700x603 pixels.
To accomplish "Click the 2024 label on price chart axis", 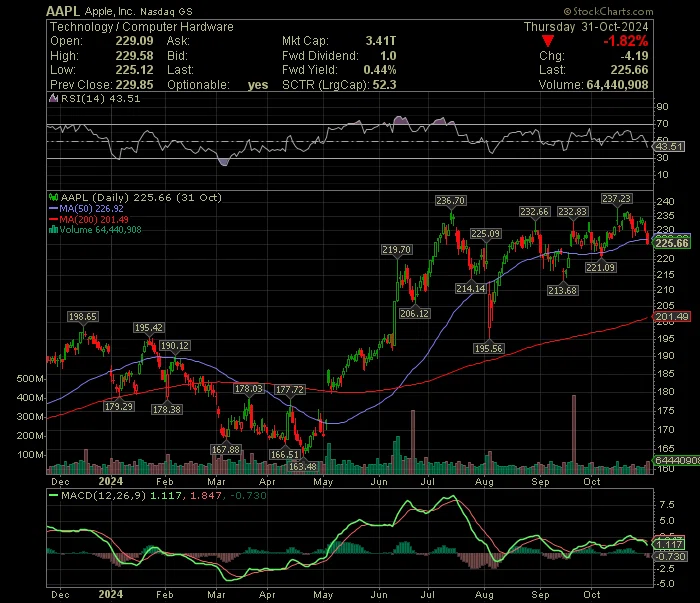I will [110, 481].
